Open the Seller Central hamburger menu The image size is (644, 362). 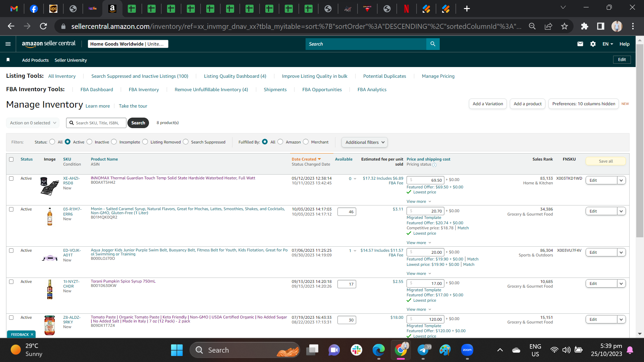[x=8, y=44]
